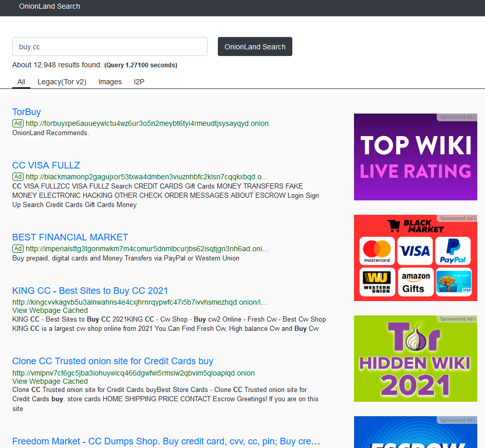Screen dimensions: 485x448
Task: Click the Ad badge beside the TorBuy URL
Action: click(18, 123)
